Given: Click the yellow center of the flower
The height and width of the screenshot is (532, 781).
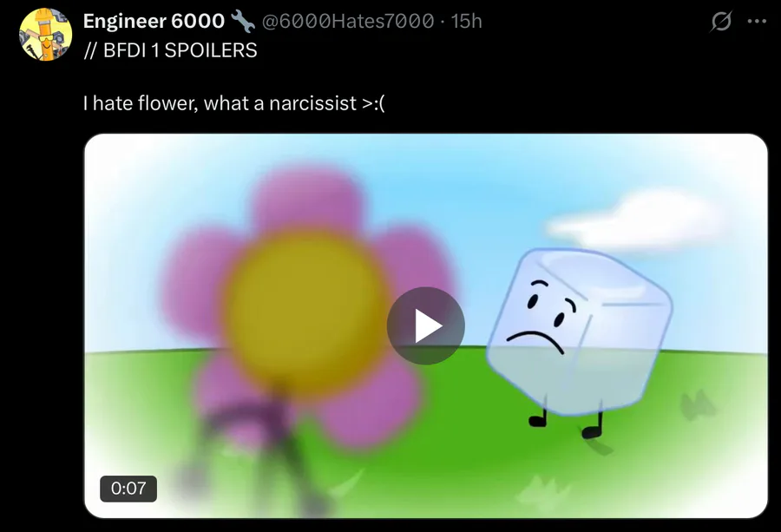Looking at the screenshot, I should [x=305, y=310].
